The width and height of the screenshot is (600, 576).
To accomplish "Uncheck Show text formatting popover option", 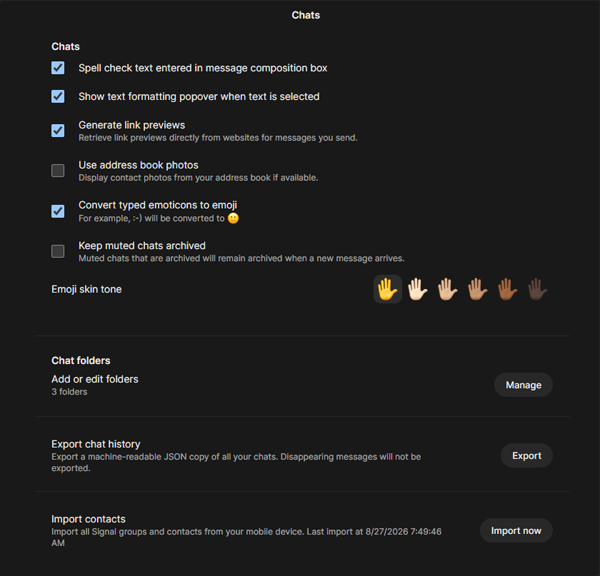I will [x=58, y=96].
